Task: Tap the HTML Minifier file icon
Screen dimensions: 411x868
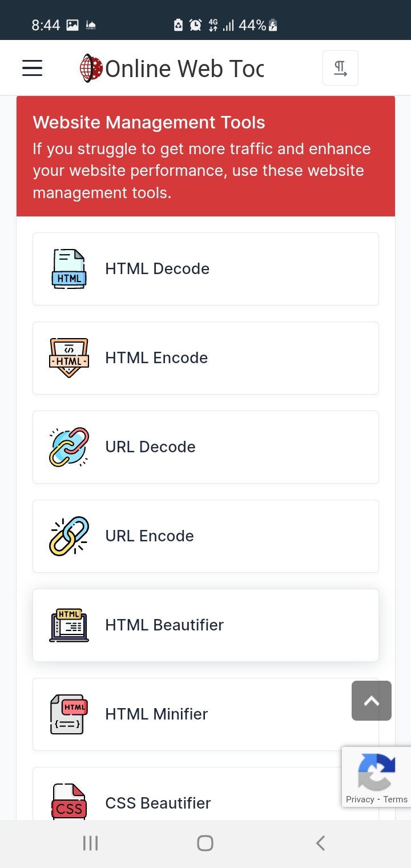Action: [x=69, y=714]
